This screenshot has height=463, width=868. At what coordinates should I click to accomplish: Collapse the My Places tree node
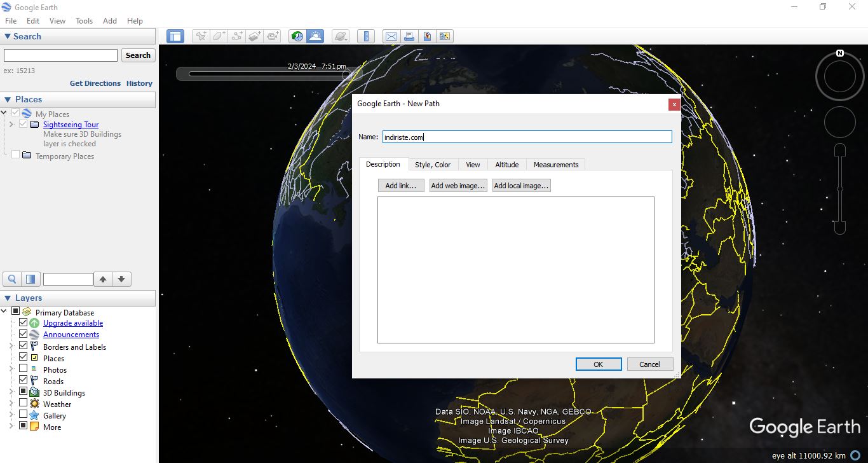[4, 114]
